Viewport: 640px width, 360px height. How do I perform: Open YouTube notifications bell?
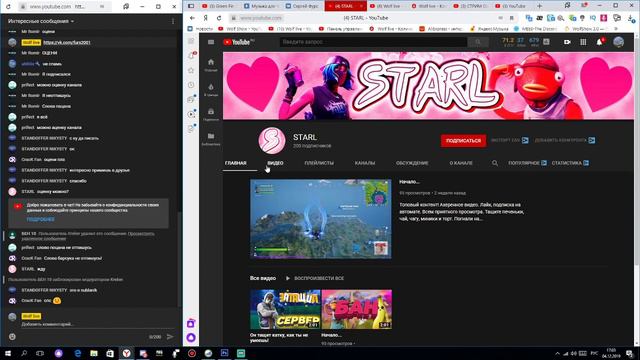[600, 42]
